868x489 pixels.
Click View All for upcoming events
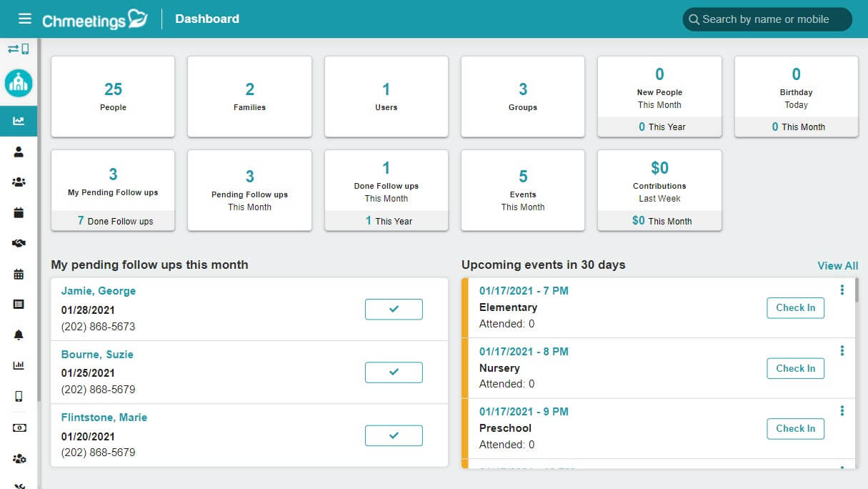tap(837, 265)
